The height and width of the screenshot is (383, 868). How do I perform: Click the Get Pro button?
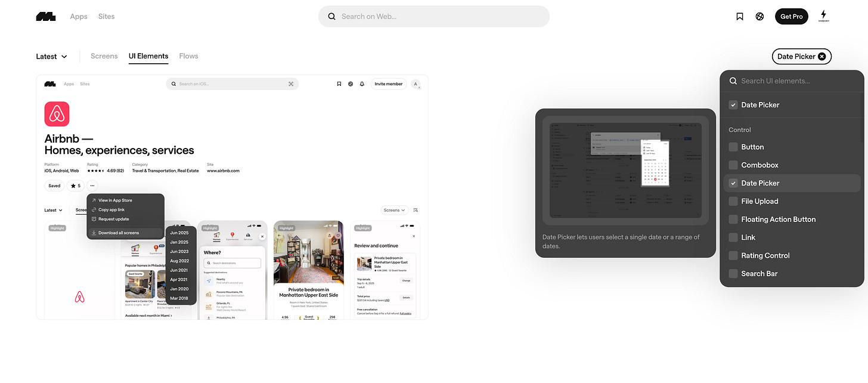coord(792,17)
